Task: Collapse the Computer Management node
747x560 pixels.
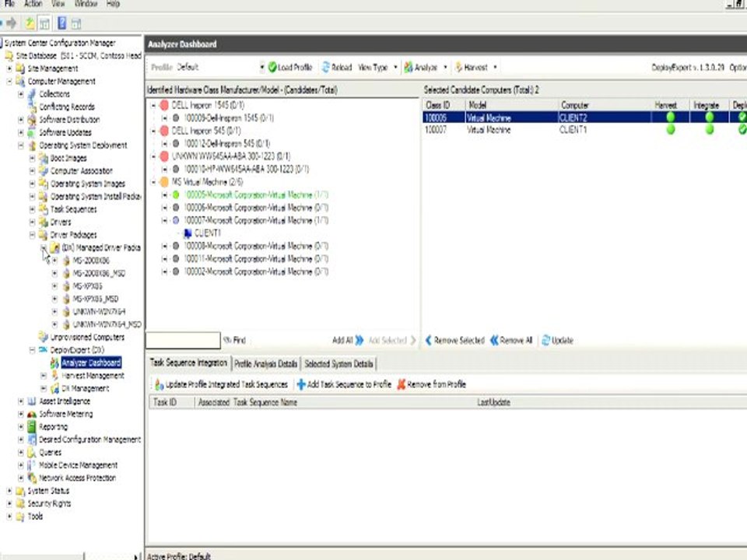Action: 9,82
